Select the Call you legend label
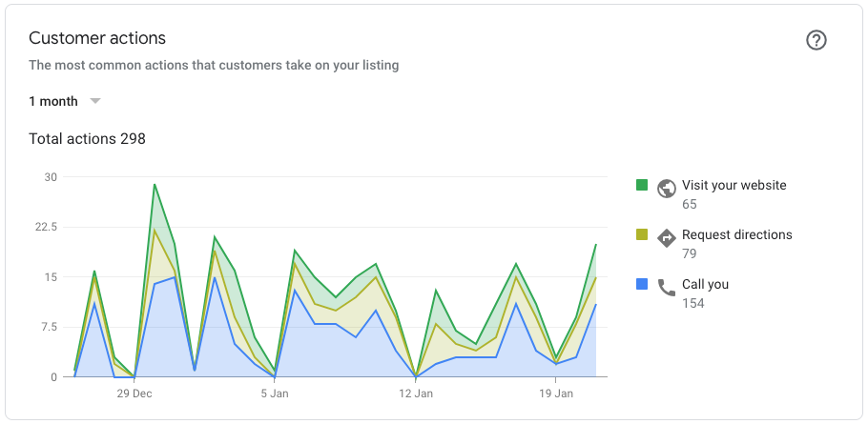This screenshot has height=424, width=868. pos(705,284)
